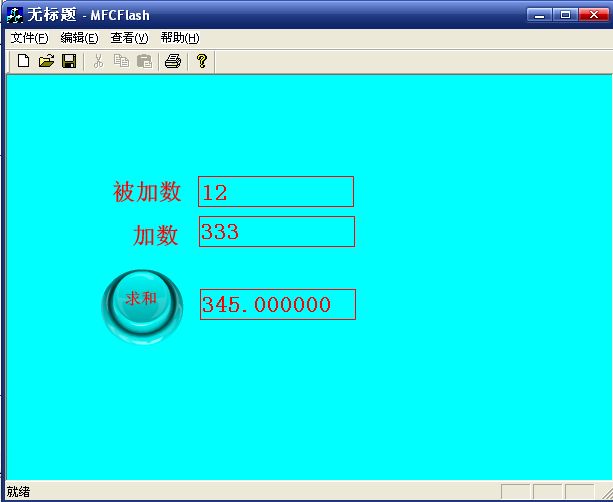Viewport: 613px width, 502px height.
Task: Maximize the MFCFlash window
Action: [x=565, y=15]
